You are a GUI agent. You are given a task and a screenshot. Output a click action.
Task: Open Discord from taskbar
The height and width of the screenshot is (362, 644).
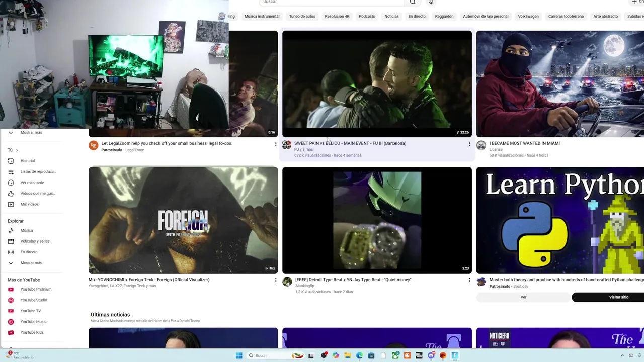(431, 355)
